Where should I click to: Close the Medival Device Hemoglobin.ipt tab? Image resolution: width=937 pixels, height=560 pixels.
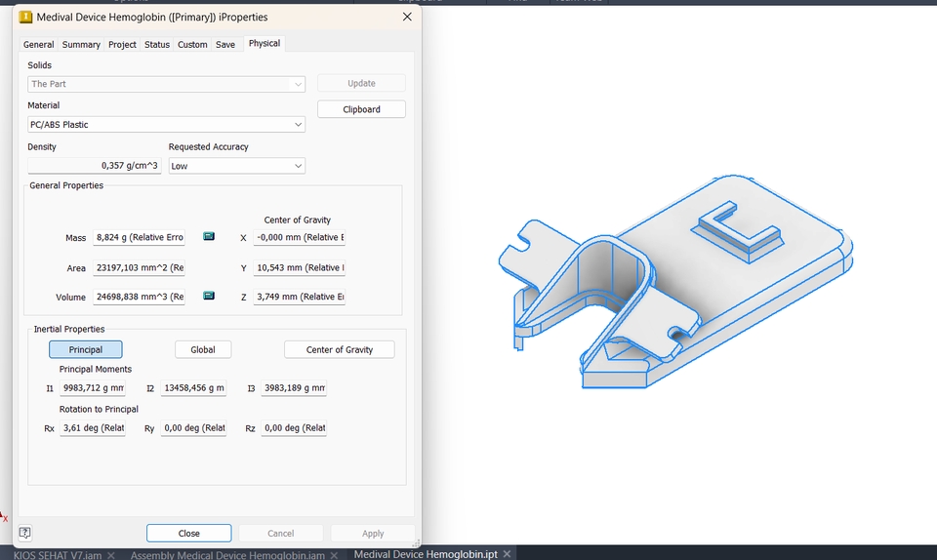pos(507,554)
